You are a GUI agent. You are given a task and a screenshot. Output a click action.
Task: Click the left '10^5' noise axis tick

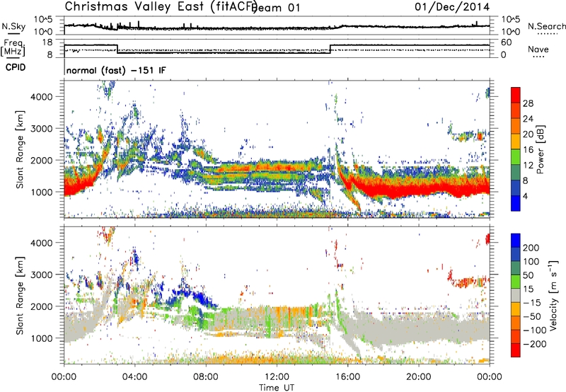click(x=43, y=20)
